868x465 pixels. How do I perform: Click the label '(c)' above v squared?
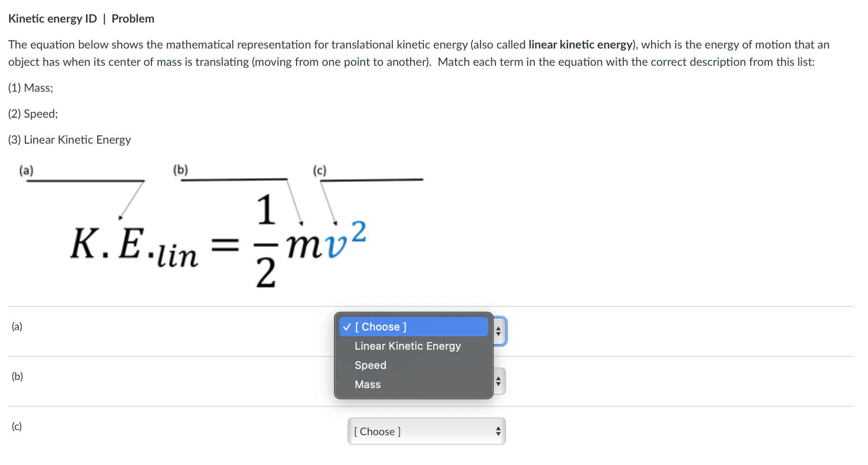pos(319,170)
